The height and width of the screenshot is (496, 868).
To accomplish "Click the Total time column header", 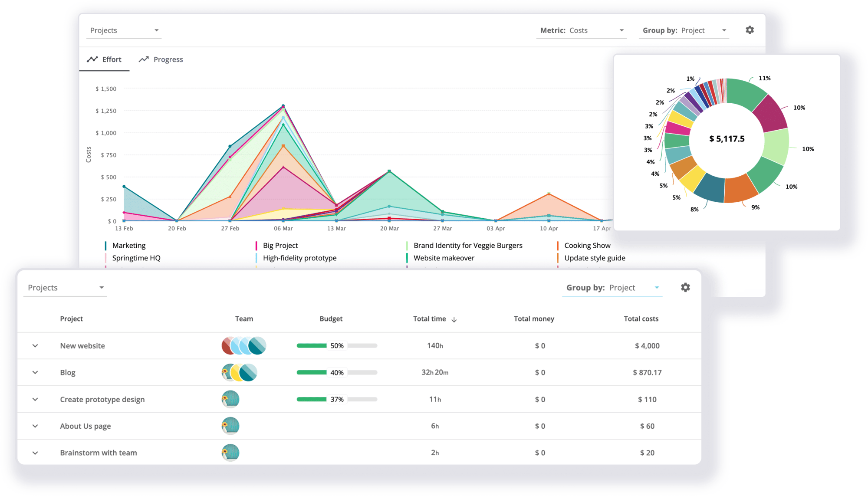I will pos(430,319).
